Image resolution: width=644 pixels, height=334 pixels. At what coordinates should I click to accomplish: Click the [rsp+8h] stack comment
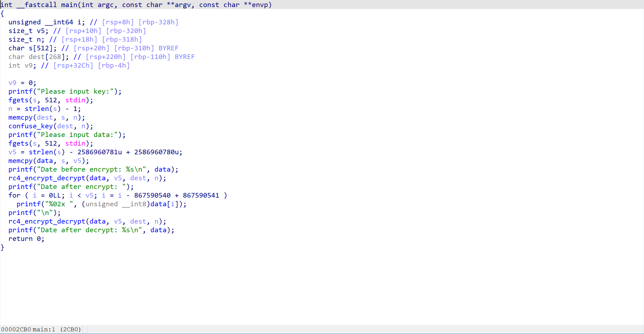pos(118,22)
